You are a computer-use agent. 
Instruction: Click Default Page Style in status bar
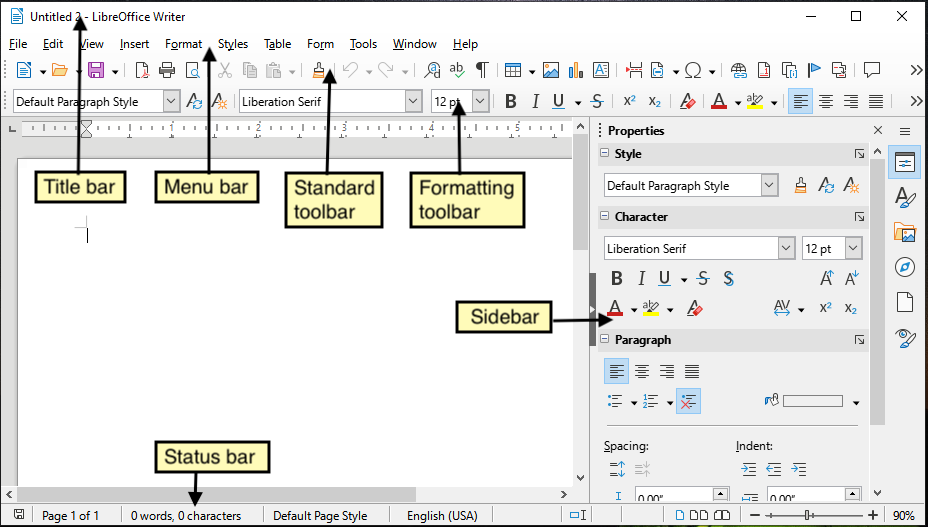(320, 516)
